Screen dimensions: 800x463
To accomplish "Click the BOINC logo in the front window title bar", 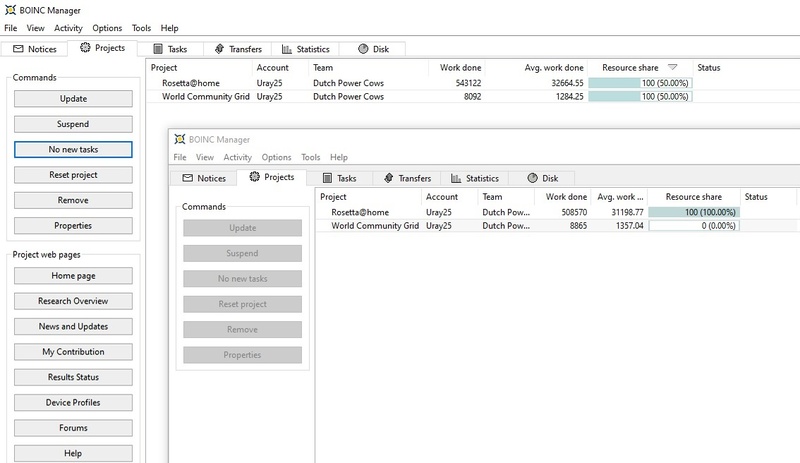I will point(180,139).
